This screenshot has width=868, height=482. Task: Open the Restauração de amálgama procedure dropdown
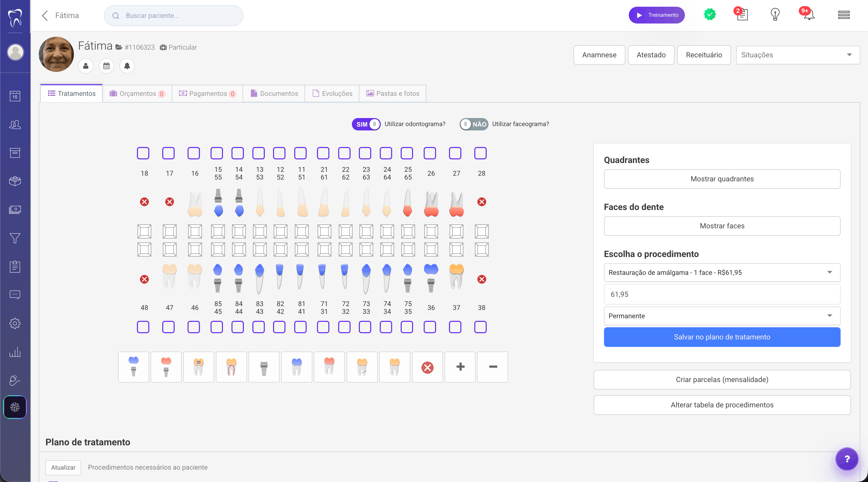[722, 272]
